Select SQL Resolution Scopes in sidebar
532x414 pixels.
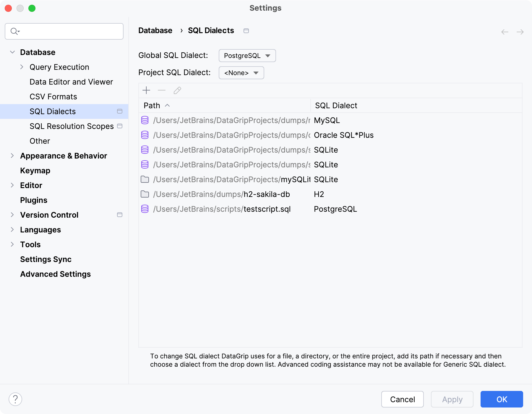point(71,126)
